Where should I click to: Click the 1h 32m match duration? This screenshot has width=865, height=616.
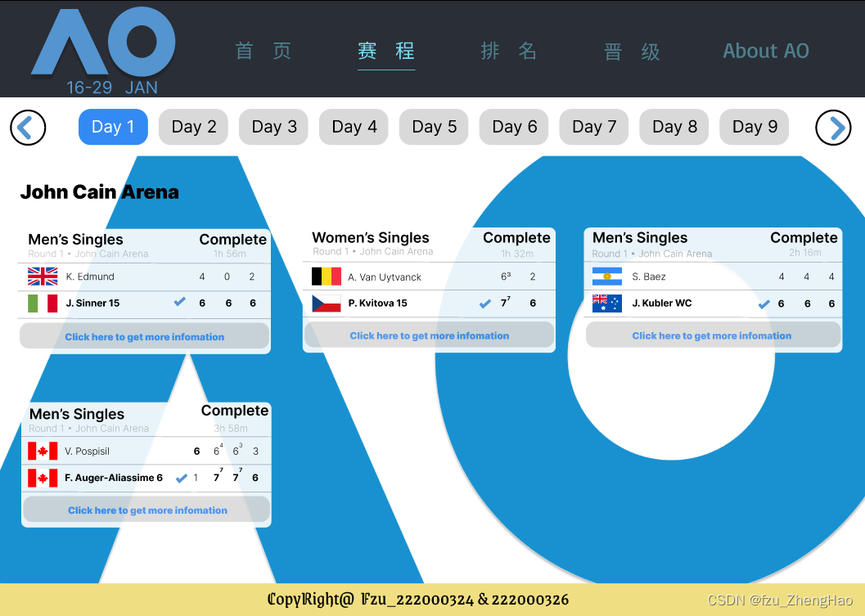pyautogui.click(x=517, y=254)
